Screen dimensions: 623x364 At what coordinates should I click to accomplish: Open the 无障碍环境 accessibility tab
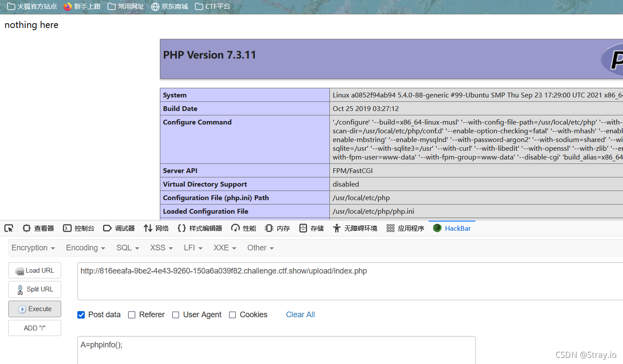point(355,228)
